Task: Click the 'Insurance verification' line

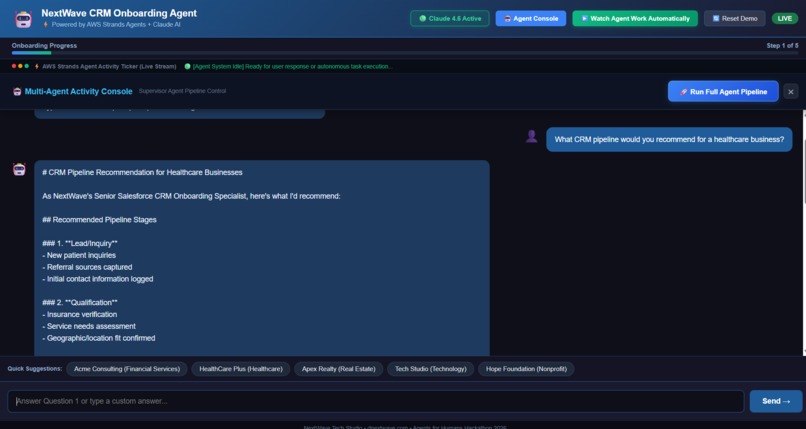Action: pos(80,314)
